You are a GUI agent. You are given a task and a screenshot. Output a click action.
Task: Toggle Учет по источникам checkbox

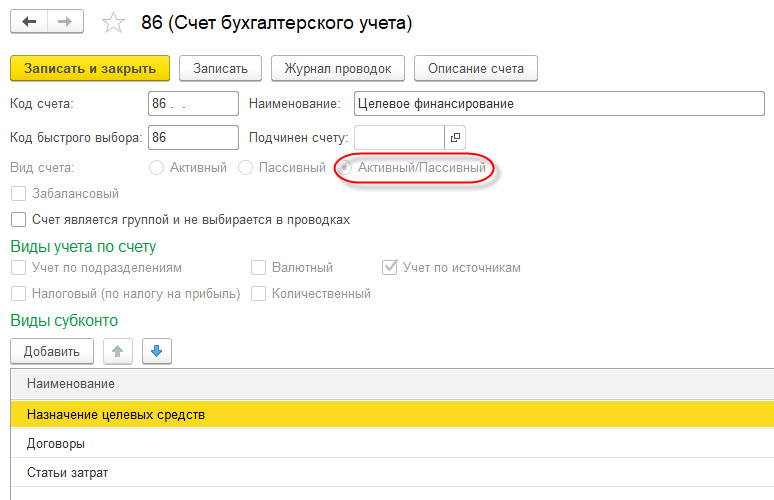point(390,268)
